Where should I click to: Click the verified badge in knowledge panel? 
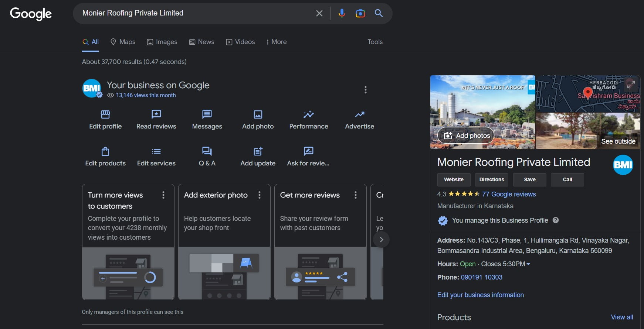tap(443, 220)
